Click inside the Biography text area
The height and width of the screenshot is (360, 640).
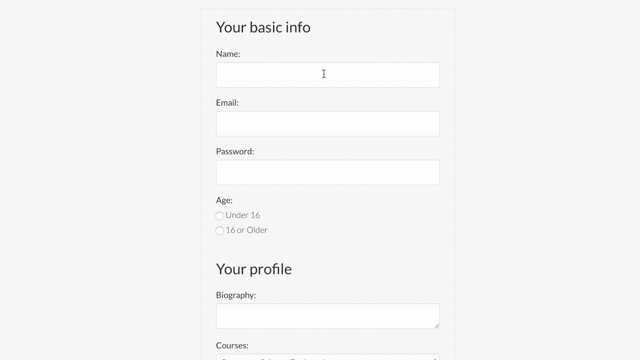coord(328,316)
